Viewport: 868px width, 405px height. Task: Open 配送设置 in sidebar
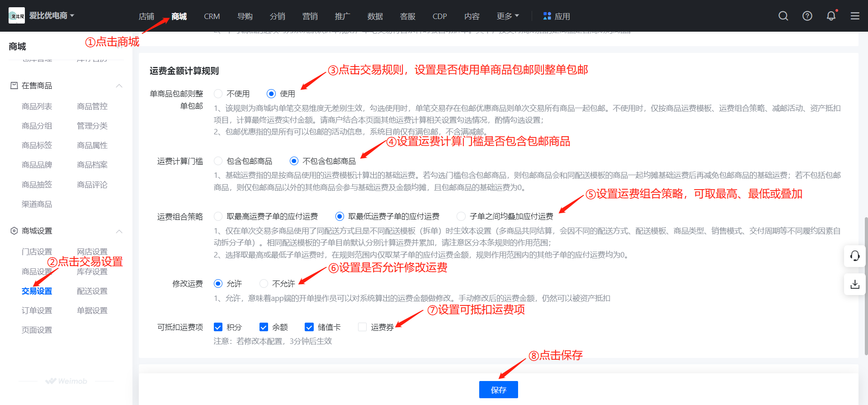pyautogui.click(x=92, y=291)
